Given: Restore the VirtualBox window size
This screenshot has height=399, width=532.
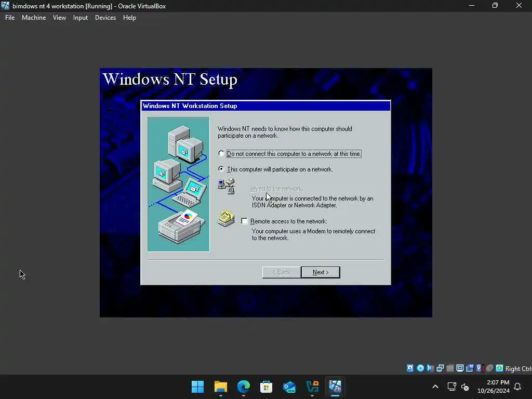Looking at the screenshot, I should coord(495,6).
